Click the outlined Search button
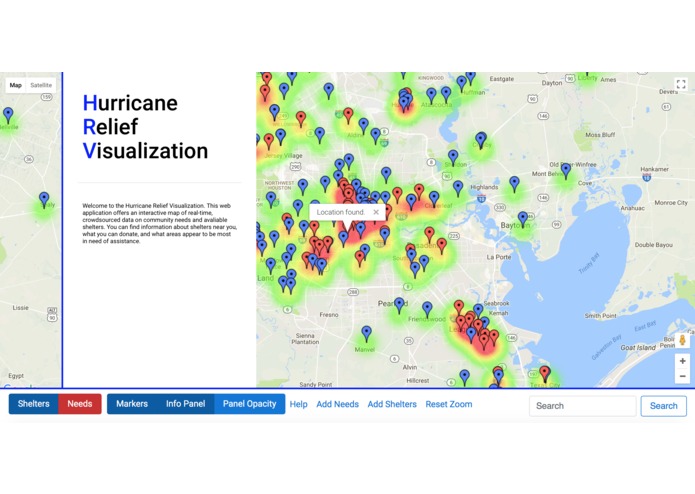Viewport: 695px width, 494px height. (x=664, y=406)
